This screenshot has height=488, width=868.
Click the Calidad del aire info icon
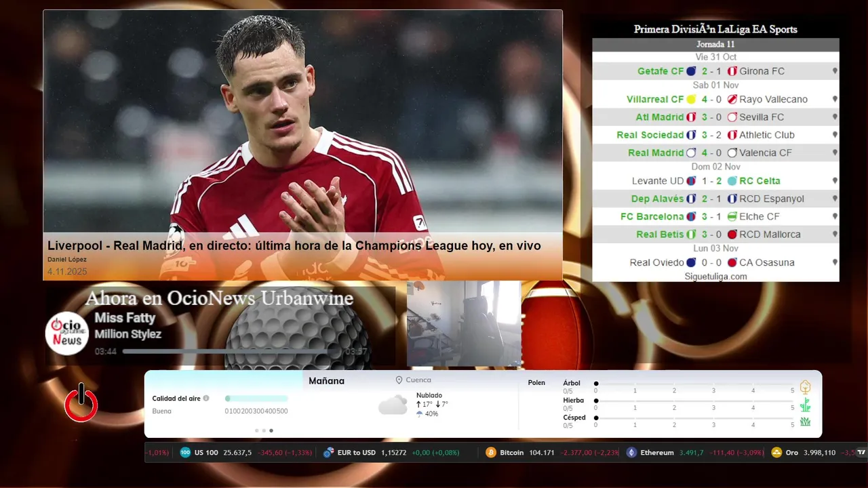click(x=206, y=399)
